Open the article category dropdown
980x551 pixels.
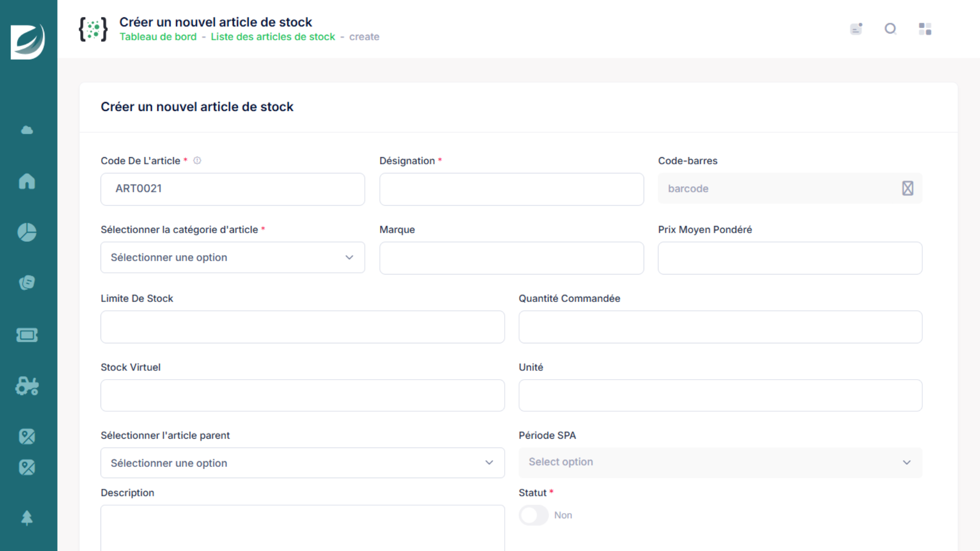coord(233,258)
